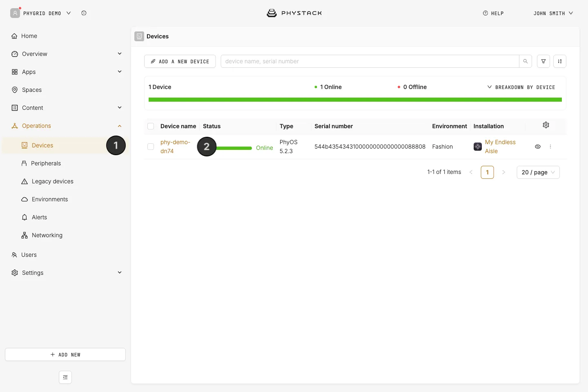Open Environments under Operations
This screenshot has height=392, width=588.
(x=65, y=199)
